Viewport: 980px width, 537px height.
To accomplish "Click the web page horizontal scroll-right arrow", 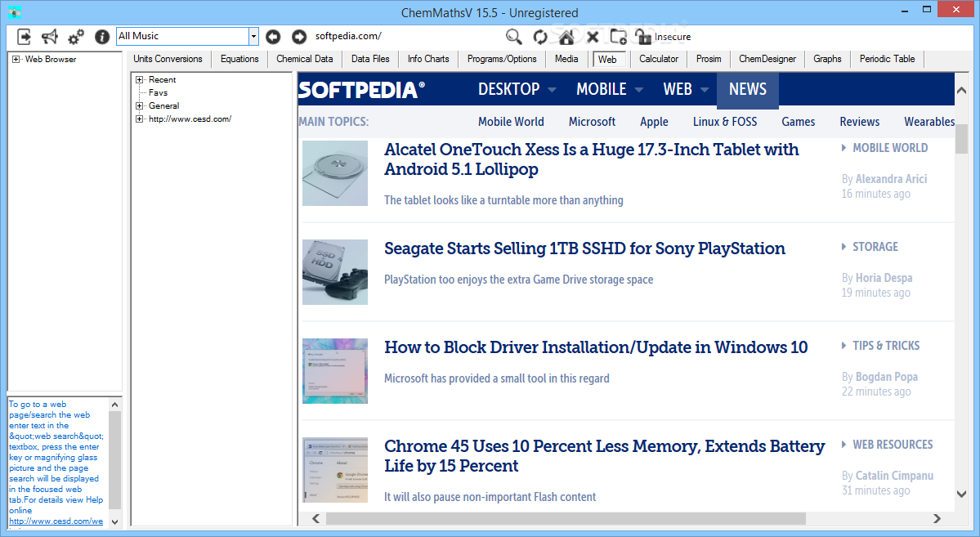I will pos(936,518).
